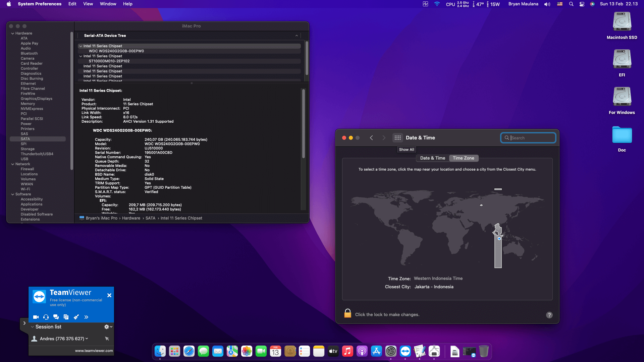Launch Safari from the Dock
The width and height of the screenshot is (644, 362).
click(x=189, y=351)
